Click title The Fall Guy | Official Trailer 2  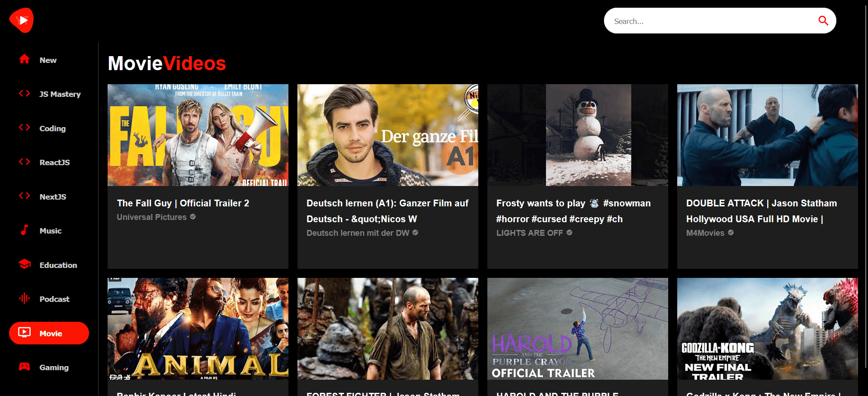tap(183, 203)
